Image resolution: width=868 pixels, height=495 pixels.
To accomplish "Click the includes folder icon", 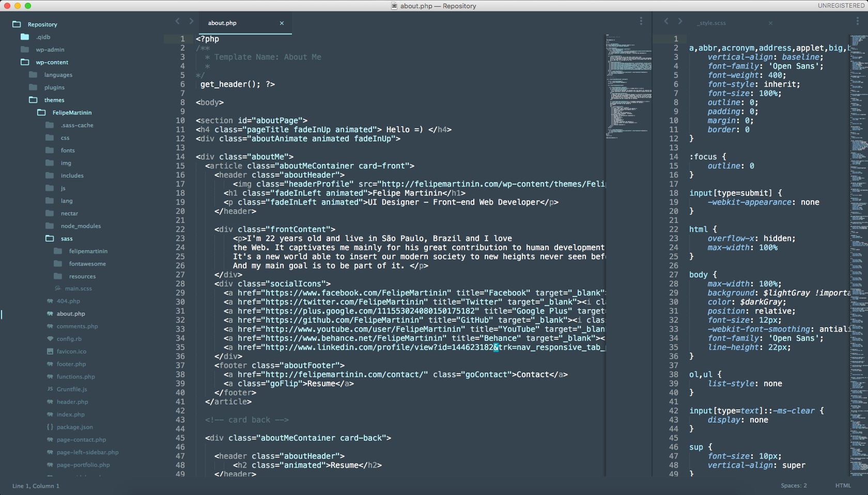I will (50, 176).
